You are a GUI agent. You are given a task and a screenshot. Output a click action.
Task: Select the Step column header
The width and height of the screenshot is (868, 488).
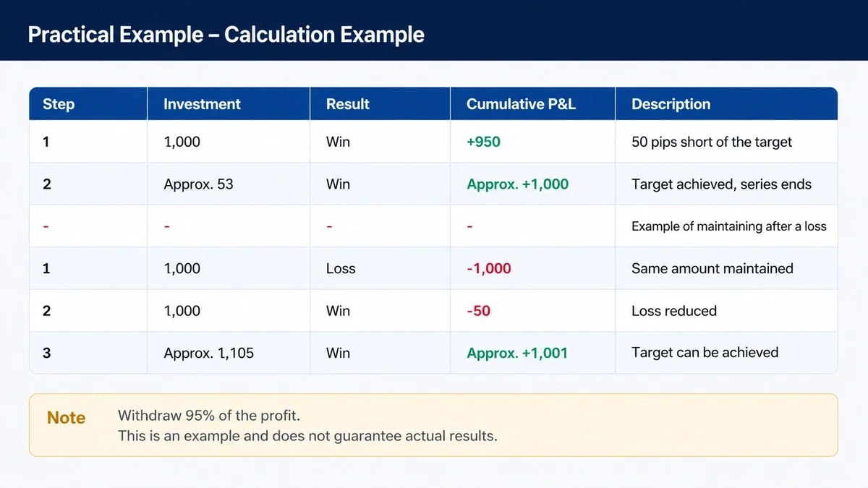59,104
